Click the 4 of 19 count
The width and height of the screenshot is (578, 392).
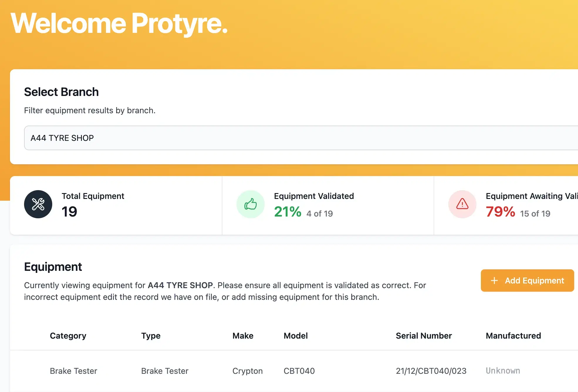coord(320,214)
